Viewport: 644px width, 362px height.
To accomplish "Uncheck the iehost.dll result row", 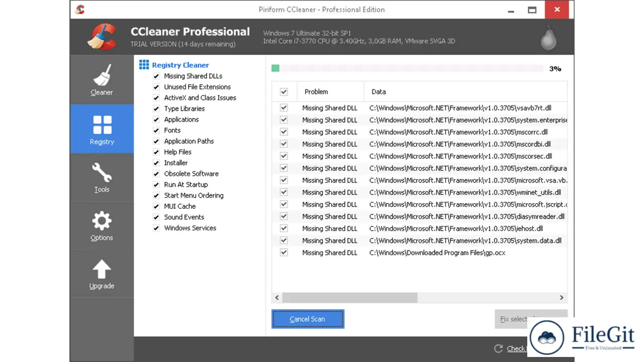I will coord(284,228).
